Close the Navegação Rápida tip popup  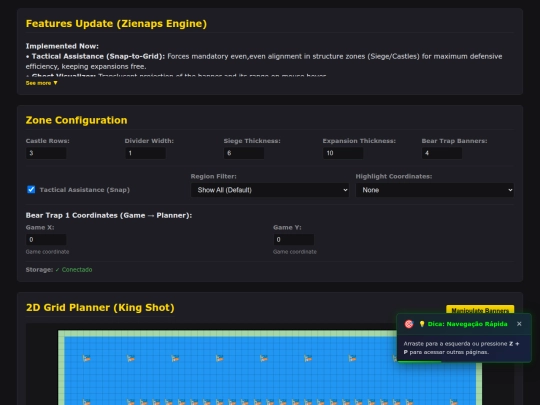click(x=519, y=324)
